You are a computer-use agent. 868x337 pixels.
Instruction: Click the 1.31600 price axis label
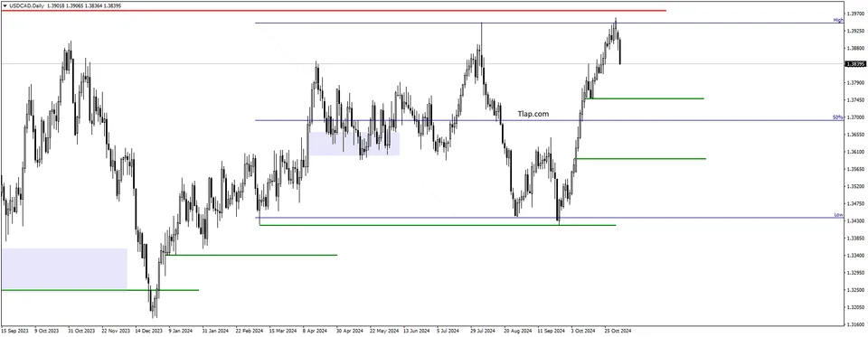click(x=856, y=324)
